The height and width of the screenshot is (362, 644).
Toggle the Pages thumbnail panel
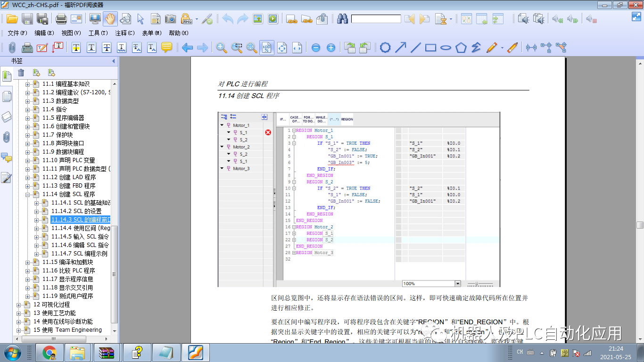pyautogui.click(x=6, y=95)
